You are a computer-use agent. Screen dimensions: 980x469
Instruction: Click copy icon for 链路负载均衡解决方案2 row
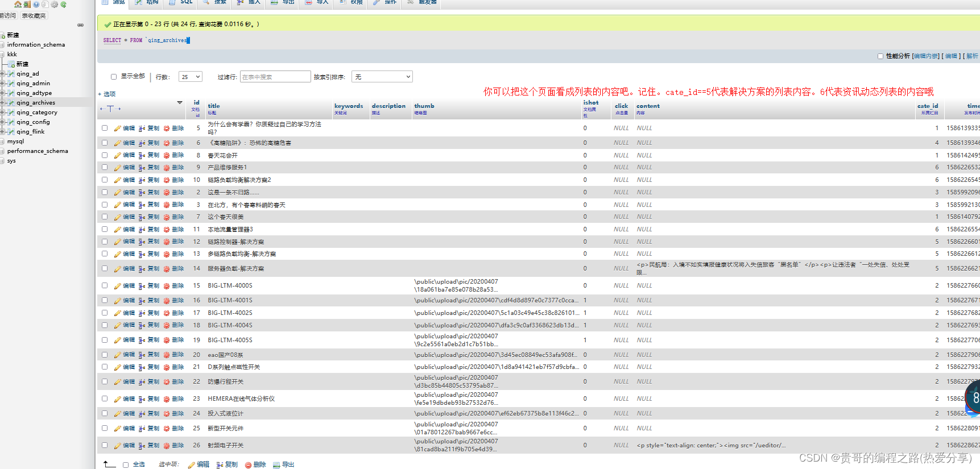tap(142, 180)
